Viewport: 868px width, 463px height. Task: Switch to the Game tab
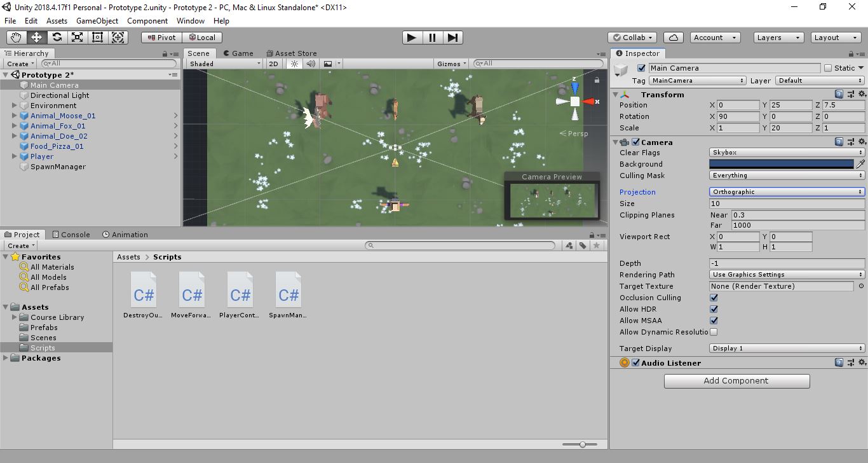point(237,53)
